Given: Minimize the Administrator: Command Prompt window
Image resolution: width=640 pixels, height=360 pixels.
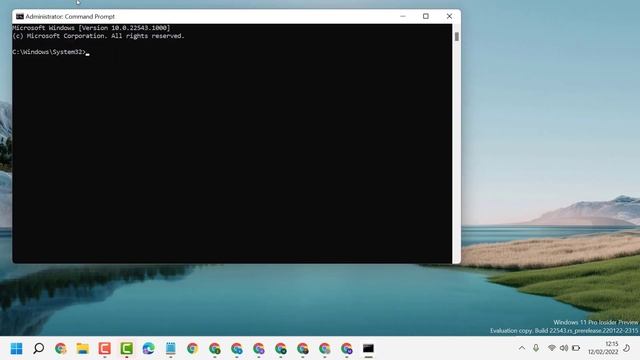Looking at the screenshot, I should (403, 16).
